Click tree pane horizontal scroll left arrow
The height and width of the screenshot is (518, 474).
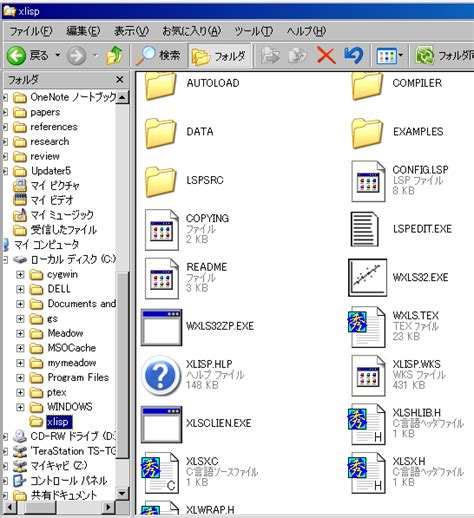(9, 508)
